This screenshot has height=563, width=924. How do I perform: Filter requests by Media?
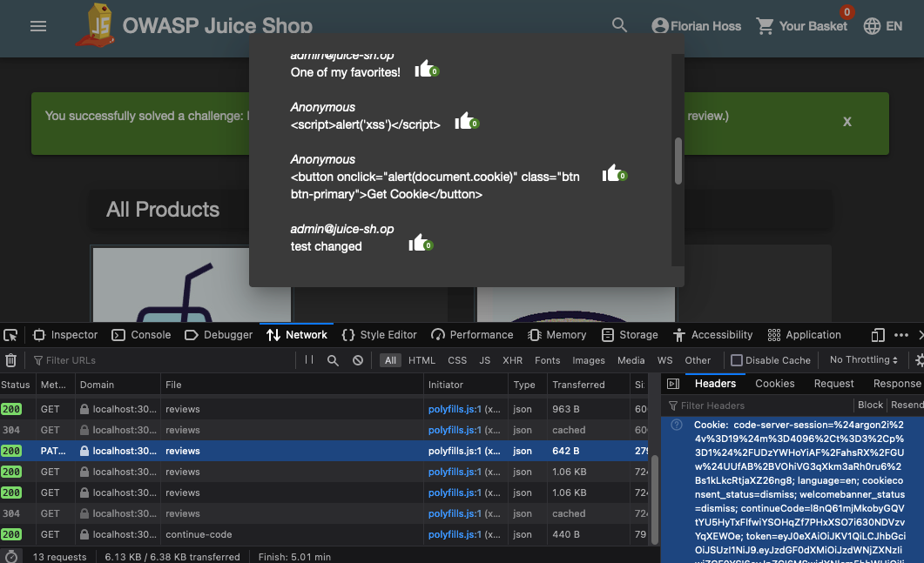click(x=631, y=360)
